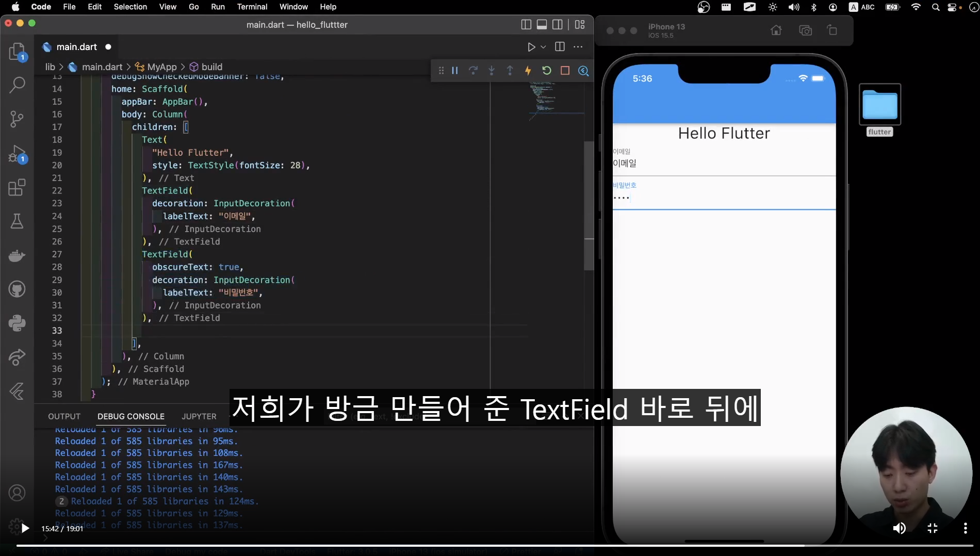Open the Terminal menu
The image size is (980, 556).
(252, 7)
